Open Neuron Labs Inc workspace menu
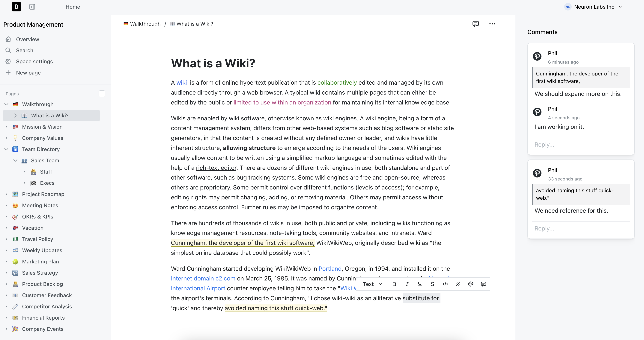Image resolution: width=644 pixels, height=340 pixels. tap(593, 7)
